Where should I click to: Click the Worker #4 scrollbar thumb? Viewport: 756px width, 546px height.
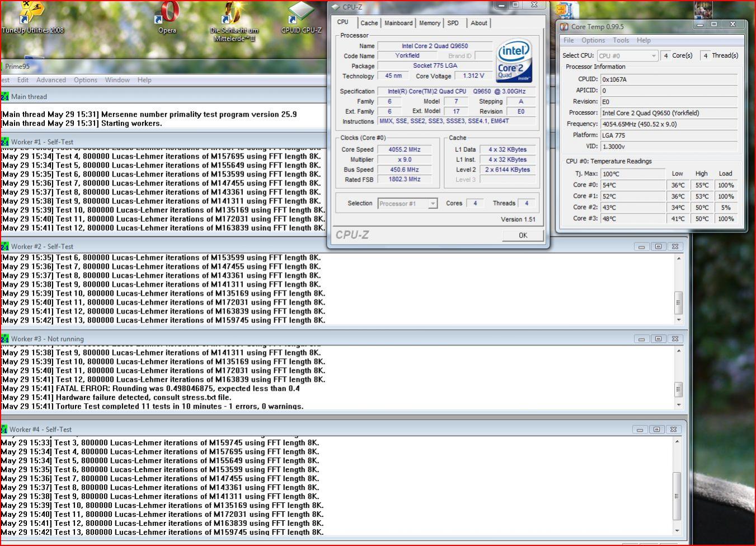point(677,496)
